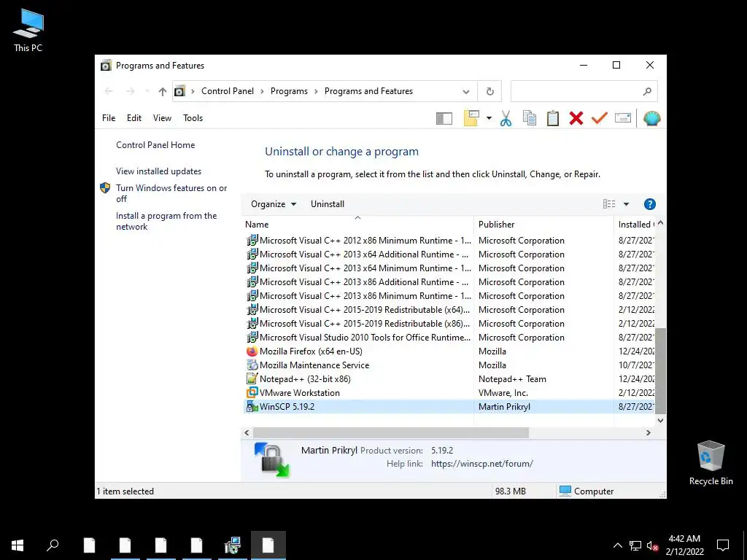Click the vertical scrollbar thumb
Viewport: 747px width, 560px height.
pyautogui.click(x=660, y=371)
